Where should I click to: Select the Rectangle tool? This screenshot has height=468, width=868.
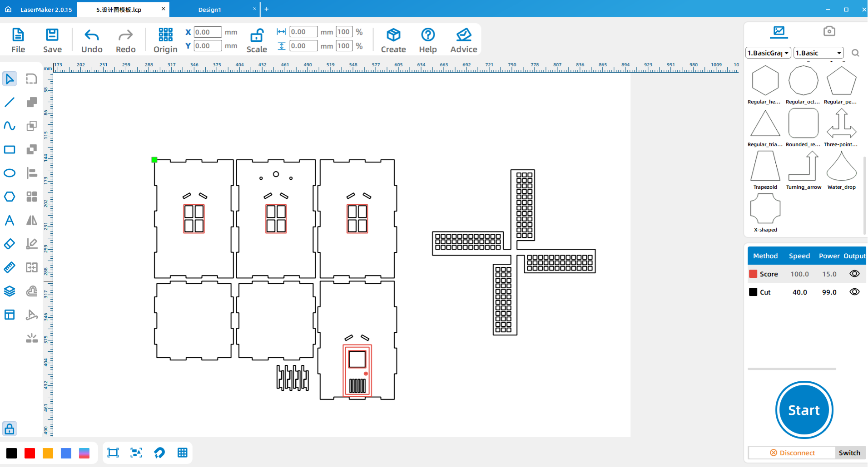[10, 150]
